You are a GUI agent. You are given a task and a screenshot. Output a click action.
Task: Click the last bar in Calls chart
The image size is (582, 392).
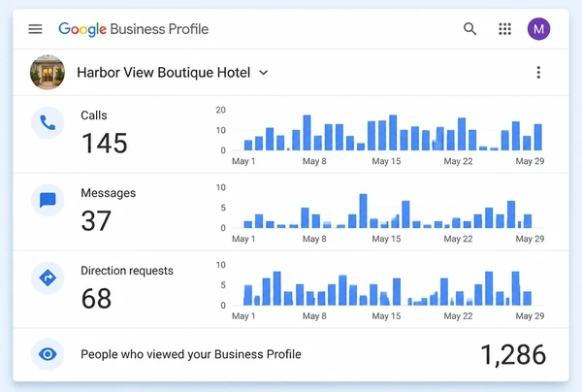[537, 137]
